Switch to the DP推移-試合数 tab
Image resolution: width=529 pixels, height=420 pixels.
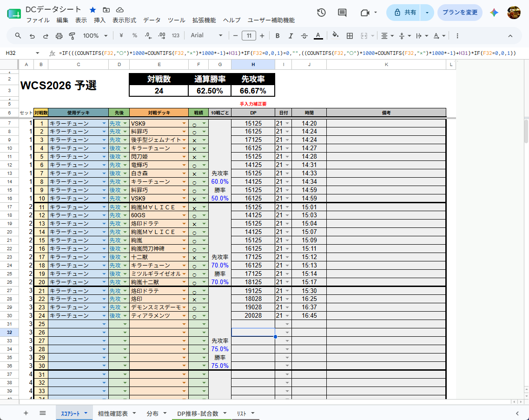198,413
